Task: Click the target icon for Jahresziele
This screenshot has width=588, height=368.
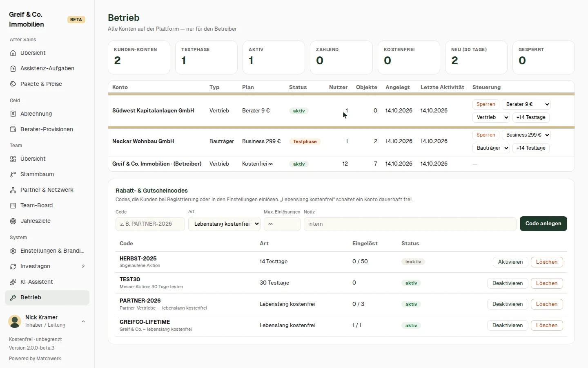Action: (x=13, y=221)
